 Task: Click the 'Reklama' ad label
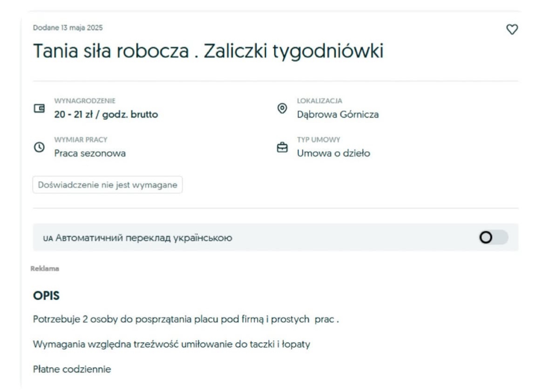pos(45,269)
